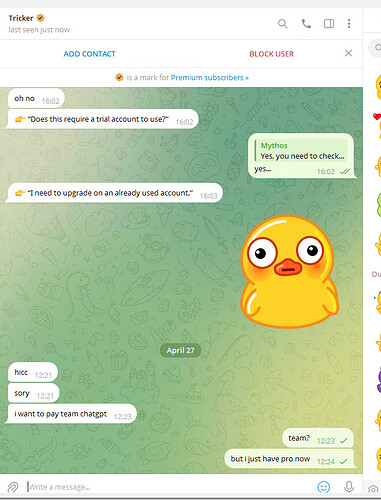
Task: Open the Premium subscribers link
Action: [x=210, y=78]
